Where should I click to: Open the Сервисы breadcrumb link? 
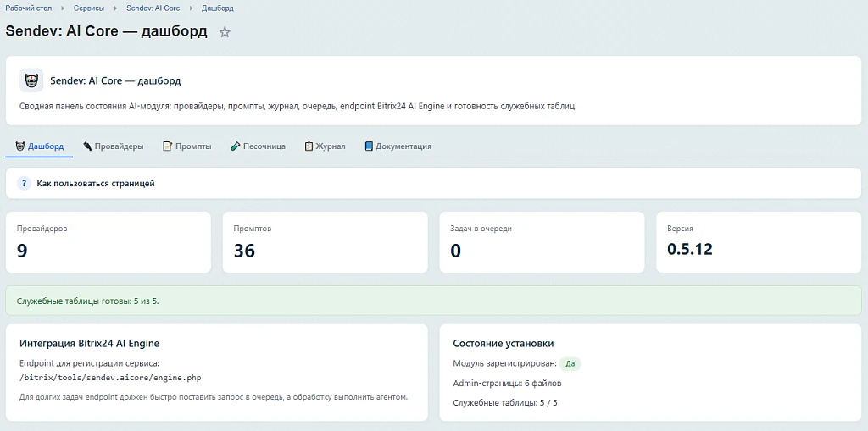click(88, 8)
